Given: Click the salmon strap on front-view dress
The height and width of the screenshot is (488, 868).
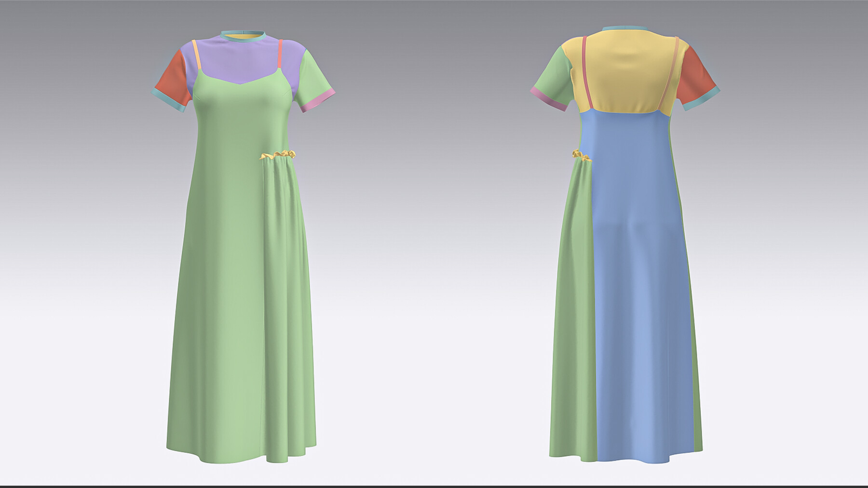Looking at the screenshot, I should coord(283,55).
